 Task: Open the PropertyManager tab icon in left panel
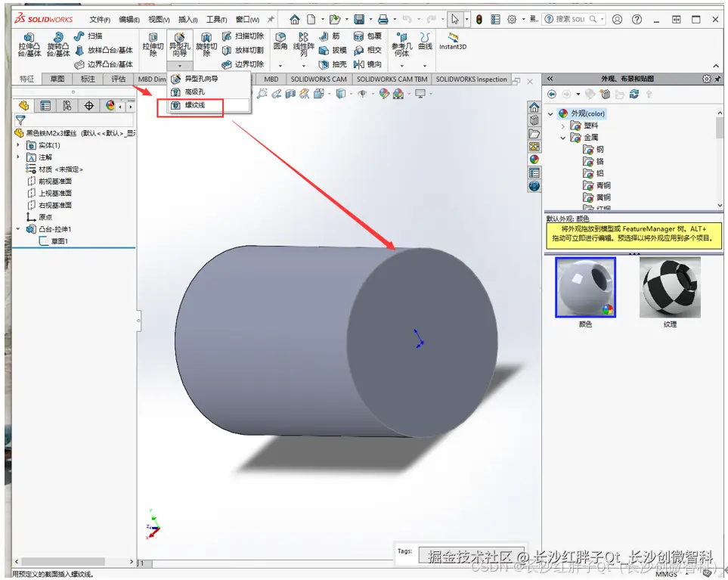[45, 106]
